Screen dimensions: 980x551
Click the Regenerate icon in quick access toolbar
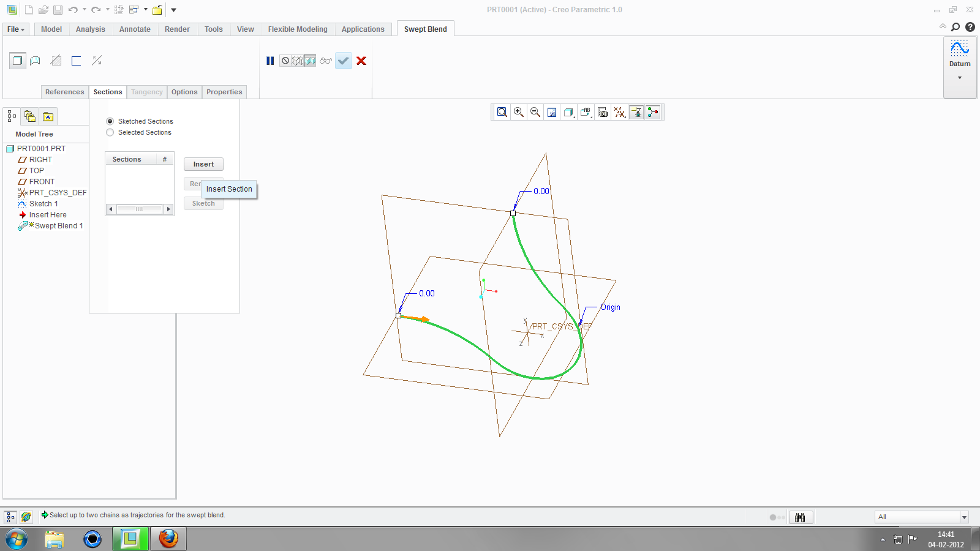119,10
